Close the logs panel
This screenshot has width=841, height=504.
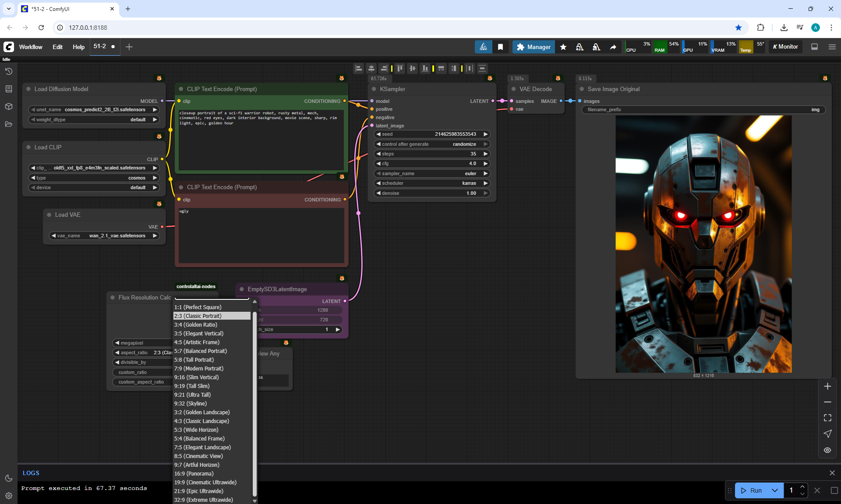832,473
